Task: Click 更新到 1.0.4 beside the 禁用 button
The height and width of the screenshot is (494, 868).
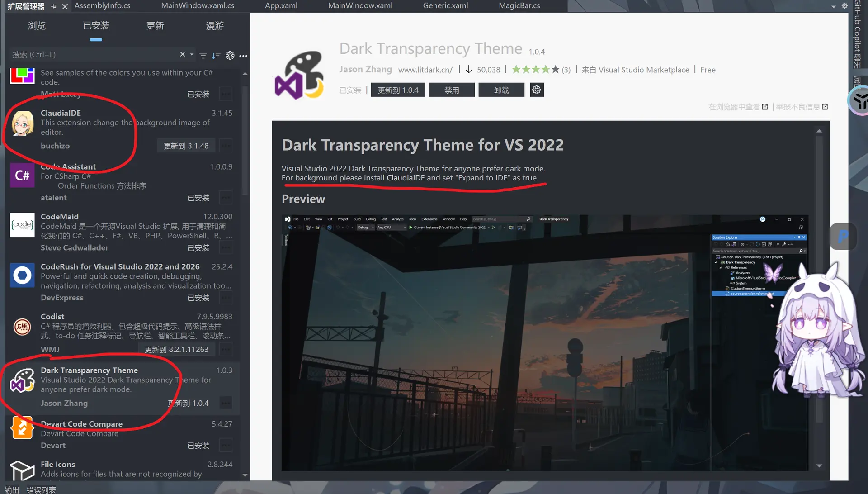Action: click(x=398, y=90)
